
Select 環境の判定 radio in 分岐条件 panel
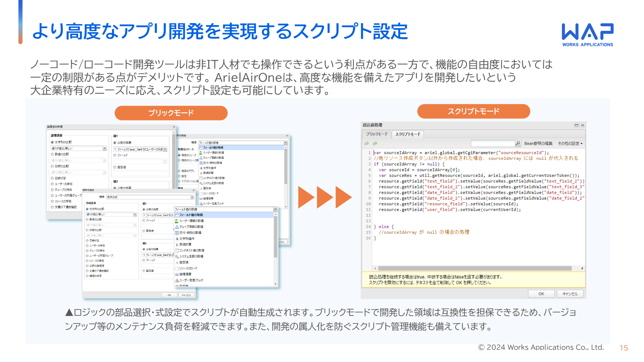coord(87,276)
